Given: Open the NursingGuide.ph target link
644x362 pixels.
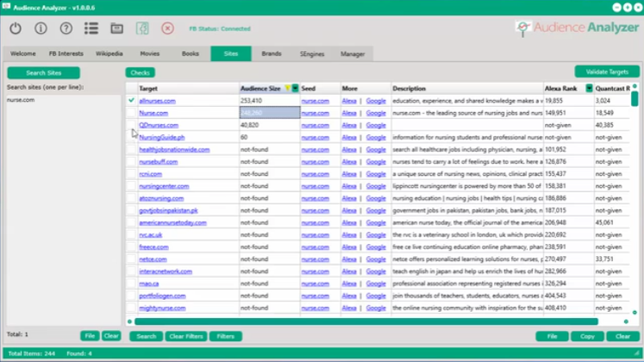Looking at the screenshot, I should [162, 137].
